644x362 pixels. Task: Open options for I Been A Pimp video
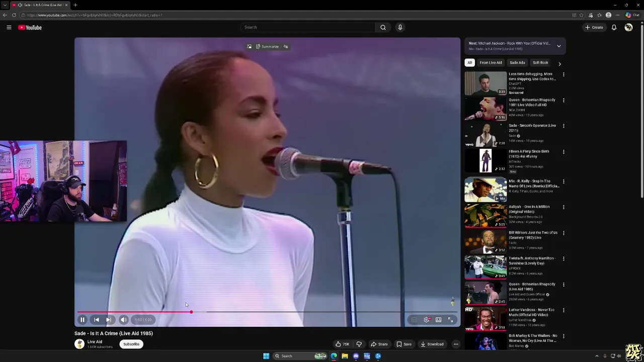pyautogui.click(x=563, y=152)
